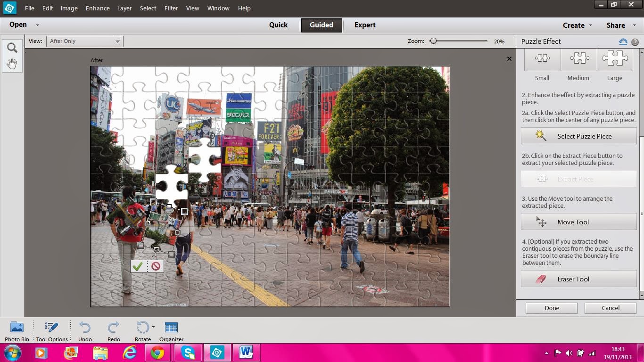Undo the last action
The width and height of the screenshot is (644, 362).
[x=85, y=331]
